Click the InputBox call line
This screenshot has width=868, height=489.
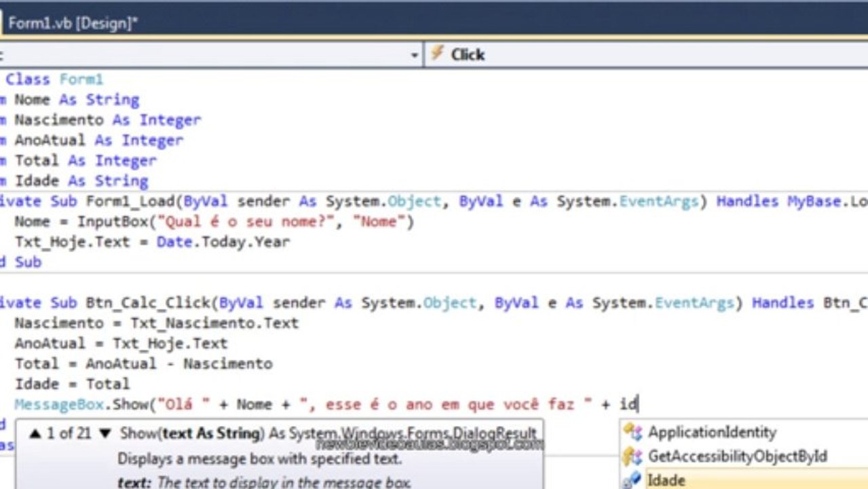tap(214, 221)
